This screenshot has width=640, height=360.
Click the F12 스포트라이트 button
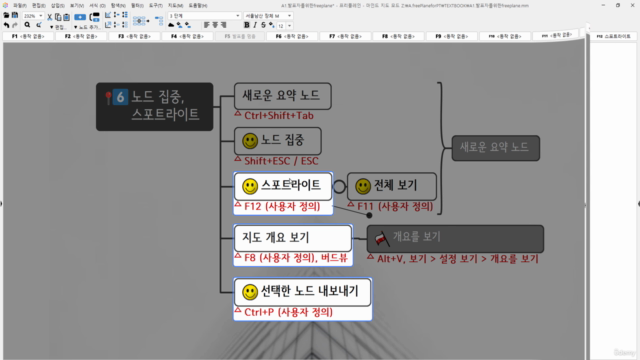point(613,36)
